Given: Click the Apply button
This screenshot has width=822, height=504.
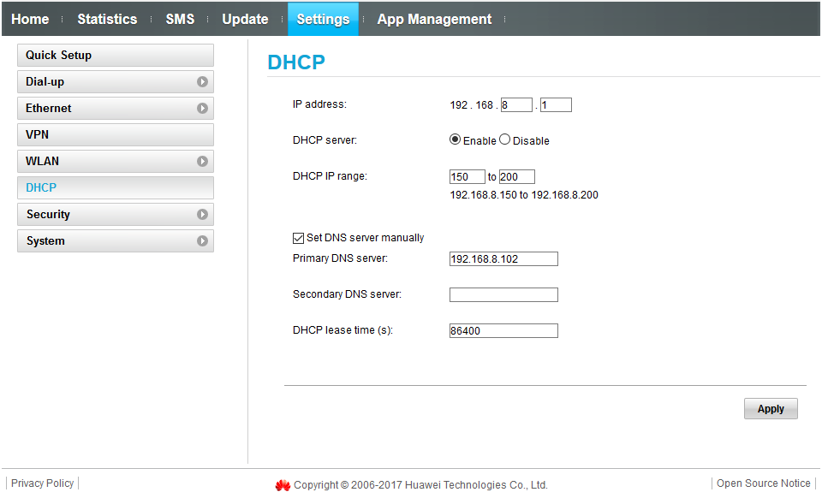Looking at the screenshot, I should (x=771, y=409).
